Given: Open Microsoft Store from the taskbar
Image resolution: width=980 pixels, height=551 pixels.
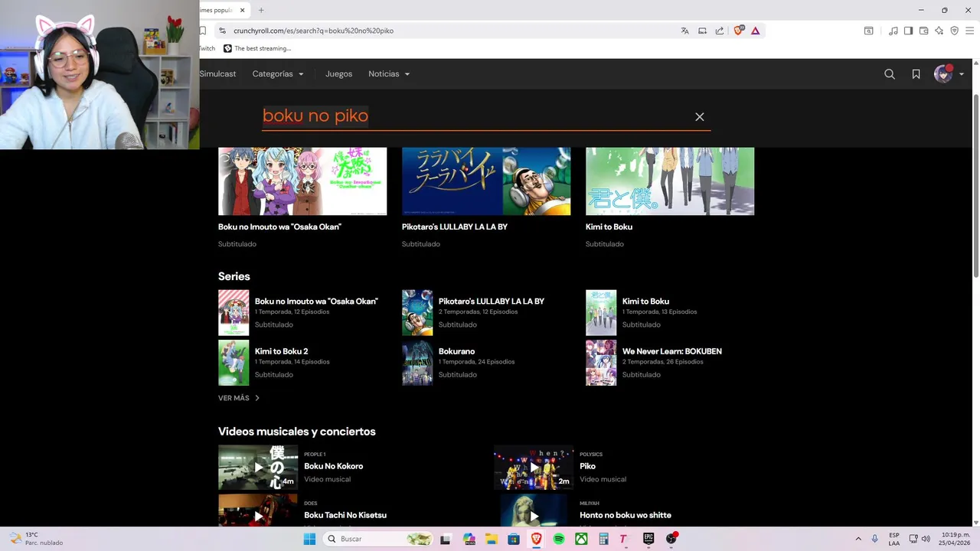Looking at the screenshot, I should click(514, 539).
